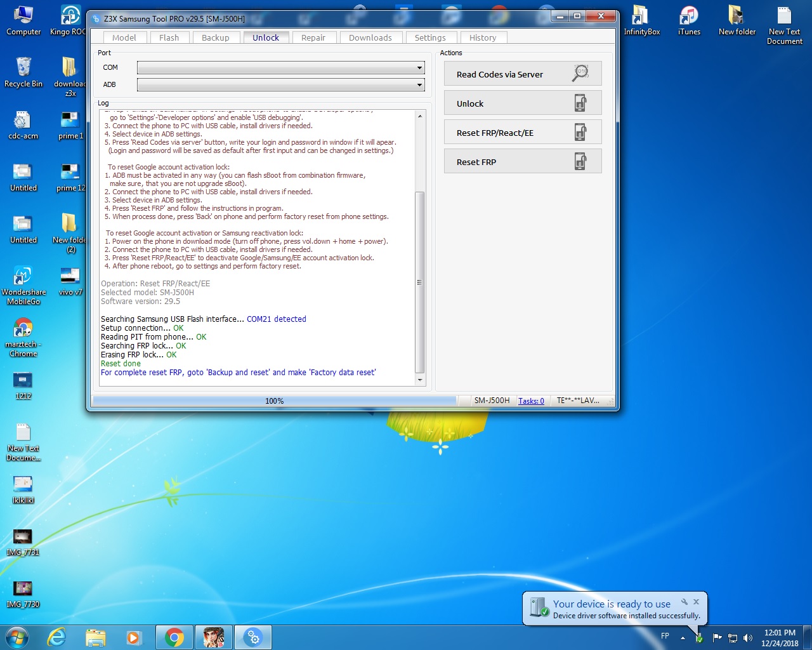Screen dimensions: 812x650
Task: Click the 100% progress bar
Action: 274,401
